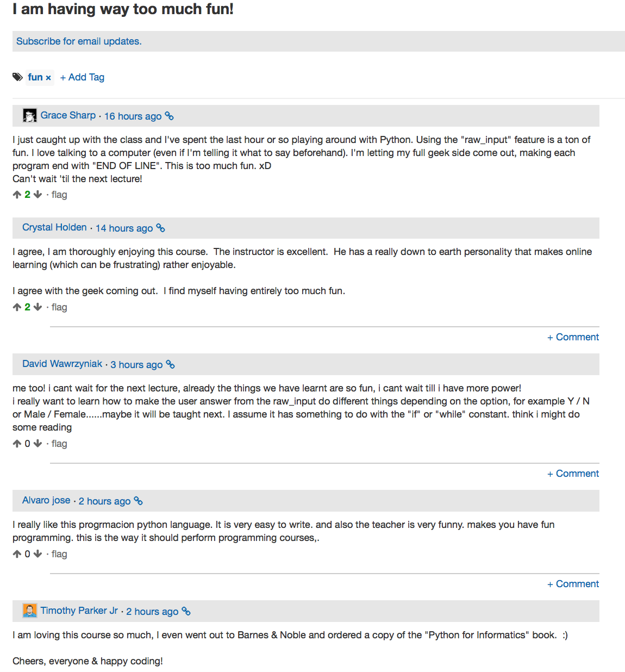Add comment under Crystal Holden's reply

[x=573, y=337]
